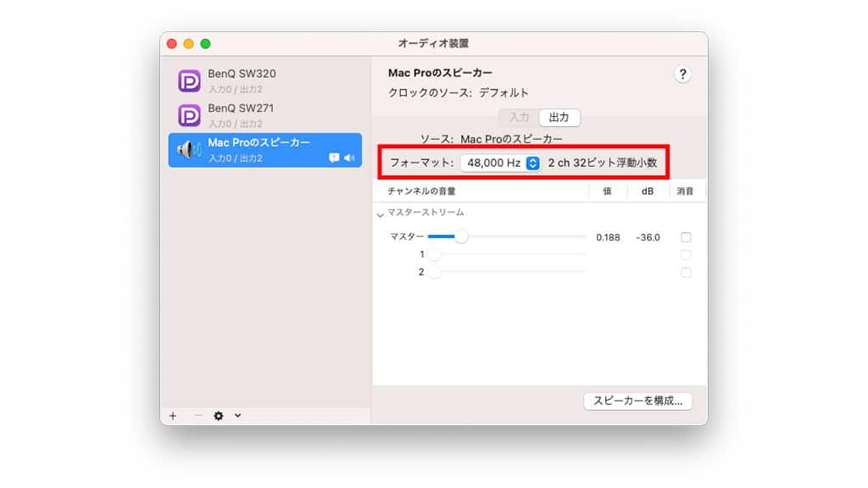Toggle mute checkbox for channel 2
The image size is (868, 488).
click(686, 272)
